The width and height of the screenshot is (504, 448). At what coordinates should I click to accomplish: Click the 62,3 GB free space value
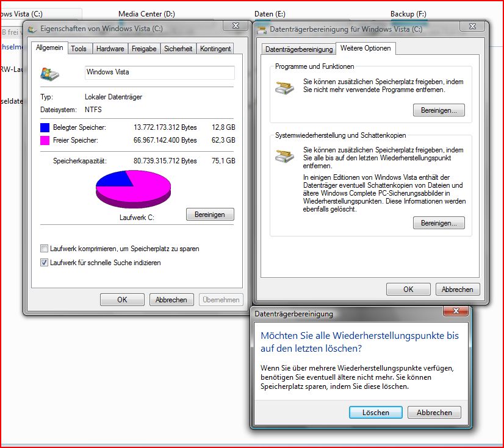click(x=223, y=140)
